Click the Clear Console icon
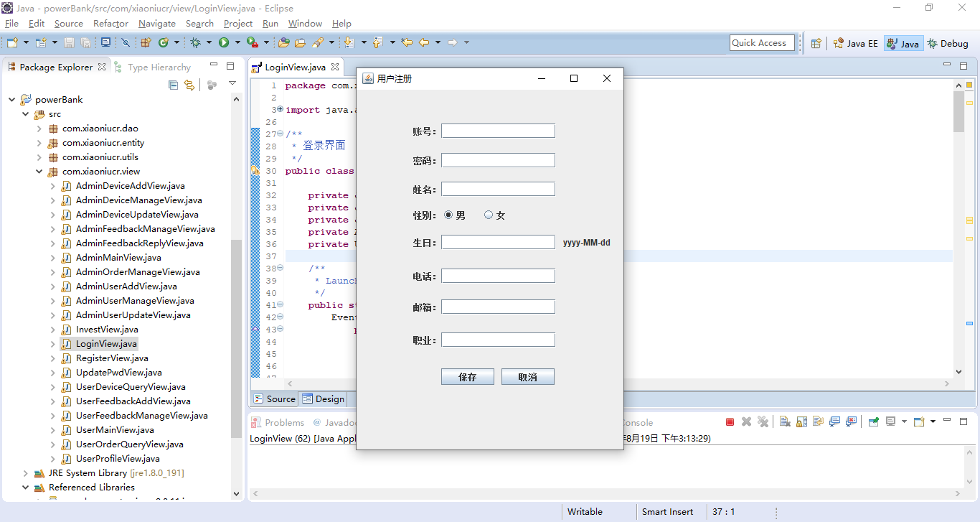The image size is (980, 522). point(785,422)
